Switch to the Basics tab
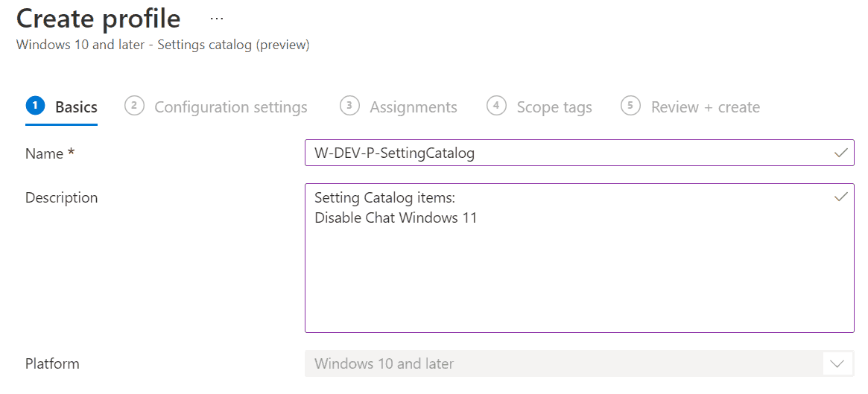The image size is (868, 394). [76, 107]
